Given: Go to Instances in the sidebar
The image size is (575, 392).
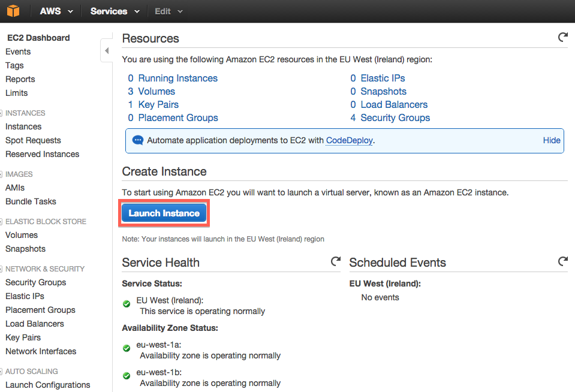Looking at the screenshot, I should [23, 126].
